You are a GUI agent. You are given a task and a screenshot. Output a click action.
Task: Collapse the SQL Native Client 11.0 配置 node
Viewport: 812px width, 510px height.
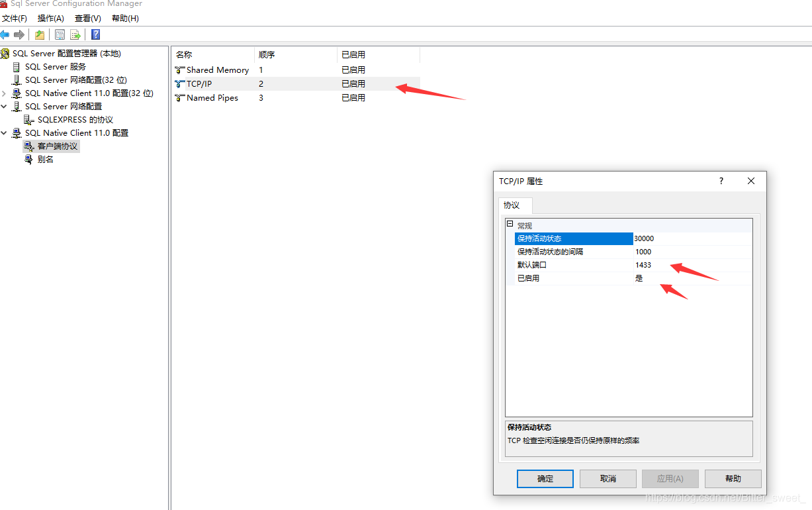pos(4,133)
